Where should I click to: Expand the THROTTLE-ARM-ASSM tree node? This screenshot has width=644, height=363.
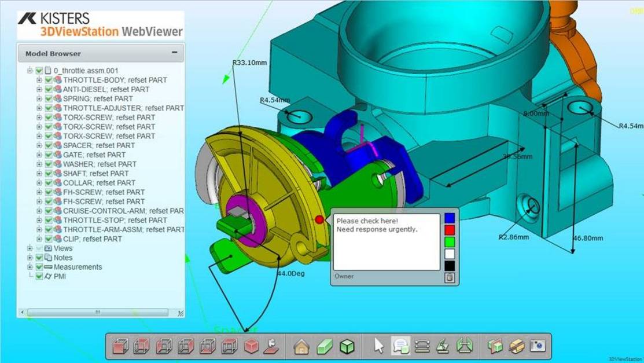click(x=39, y=229)
